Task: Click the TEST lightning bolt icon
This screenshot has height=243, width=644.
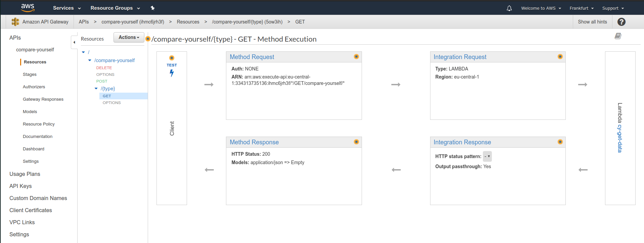Action: point(172,73)
